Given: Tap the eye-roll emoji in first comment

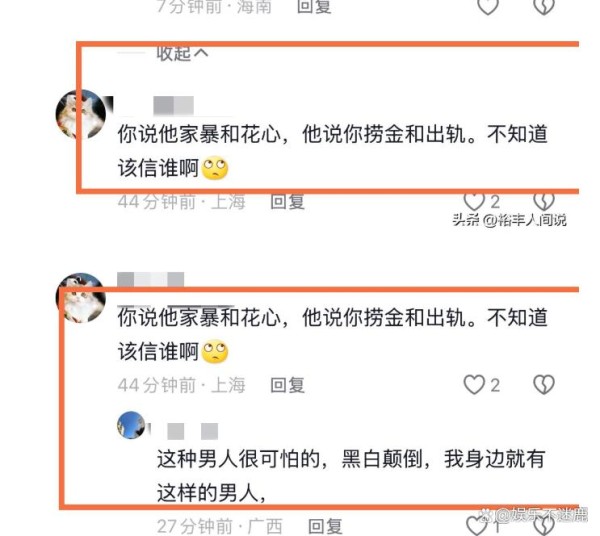Looking at the screenshot, I should pos(215,168).
